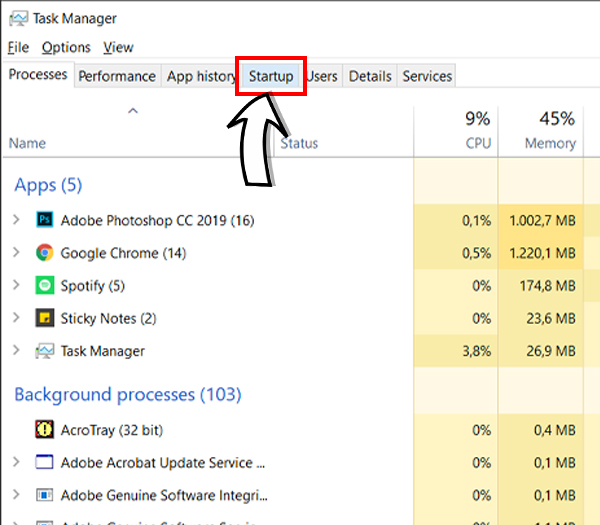The width and height of the screenshot is (600, 525).
Task: Click the 0,1% Photoshop CPU value
Action: coord(477,220)
